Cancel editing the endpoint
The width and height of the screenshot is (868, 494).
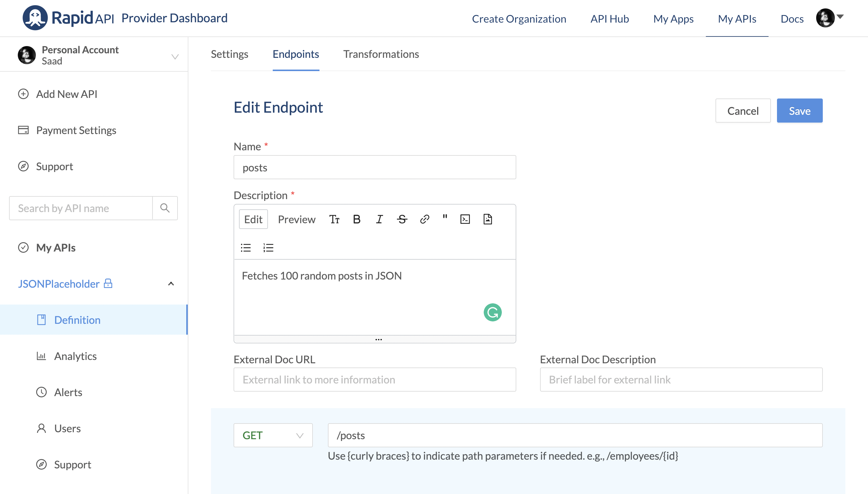742,111
